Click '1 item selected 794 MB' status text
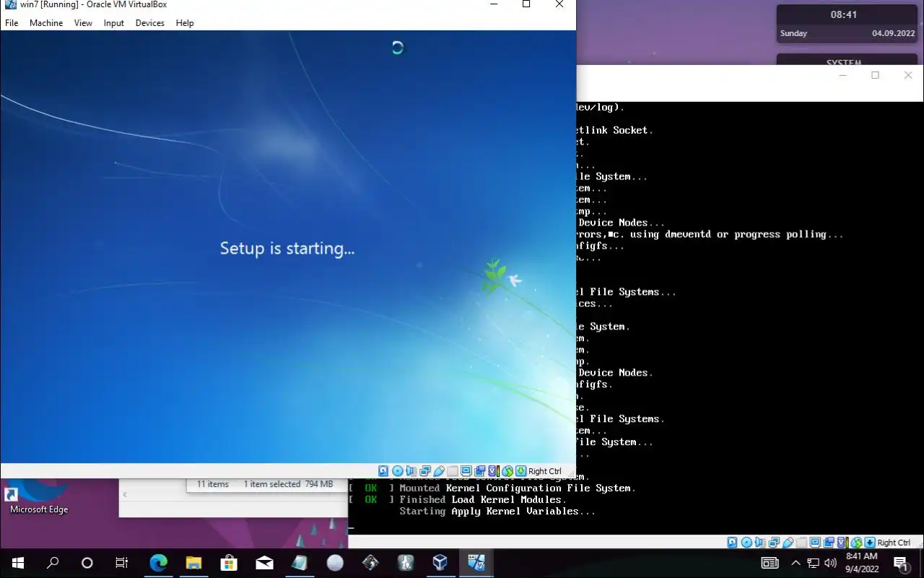 click(x=288, y=484)
